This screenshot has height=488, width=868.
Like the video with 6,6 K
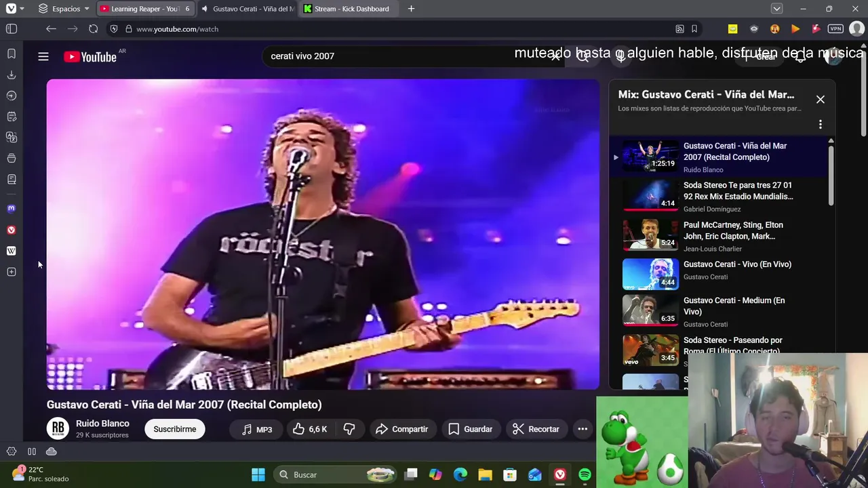[311, 429]
